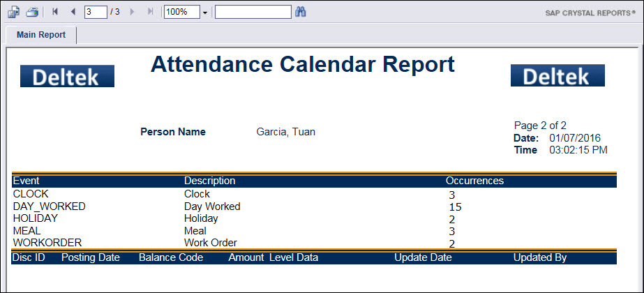This screenshot has width=644, height=293.
Task: Jump to the last page
Action: point(150,12)
